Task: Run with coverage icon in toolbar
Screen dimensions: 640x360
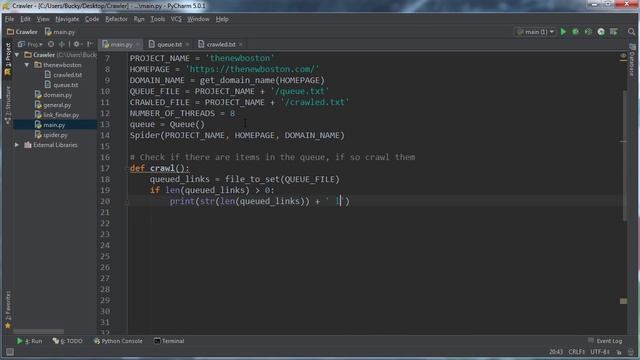Action: 588,32
